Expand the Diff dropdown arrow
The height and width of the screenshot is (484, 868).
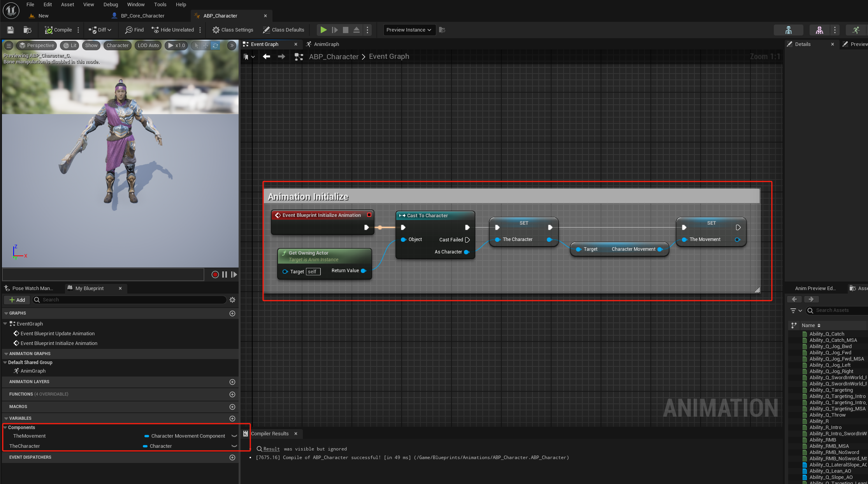coord(109,30)
